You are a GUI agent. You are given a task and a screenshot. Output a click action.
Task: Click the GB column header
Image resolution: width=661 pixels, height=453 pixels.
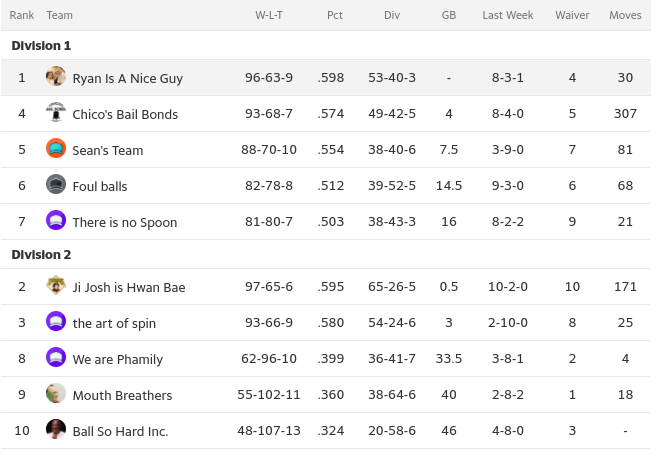coord(449,15)
